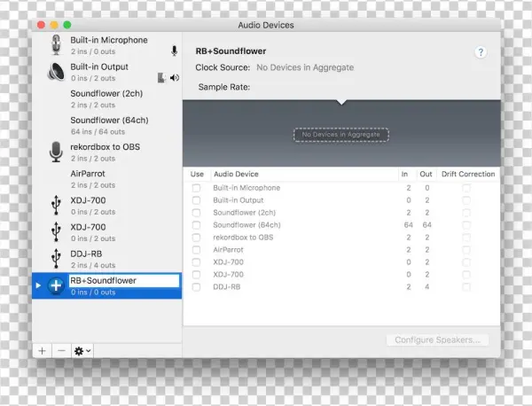Select rekordbox to OBS in sidebar
The image size is (532, 406).
point(107,152)
